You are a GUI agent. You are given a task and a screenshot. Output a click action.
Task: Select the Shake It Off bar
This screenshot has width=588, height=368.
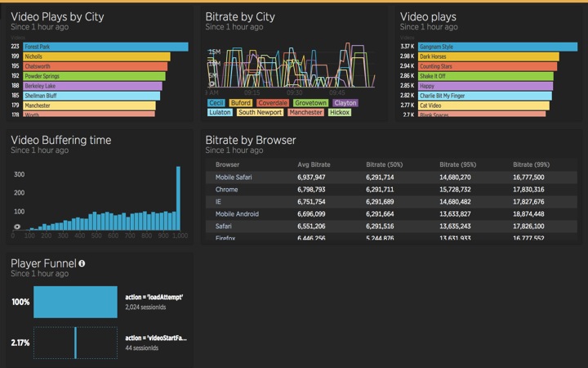pos(486,76)
